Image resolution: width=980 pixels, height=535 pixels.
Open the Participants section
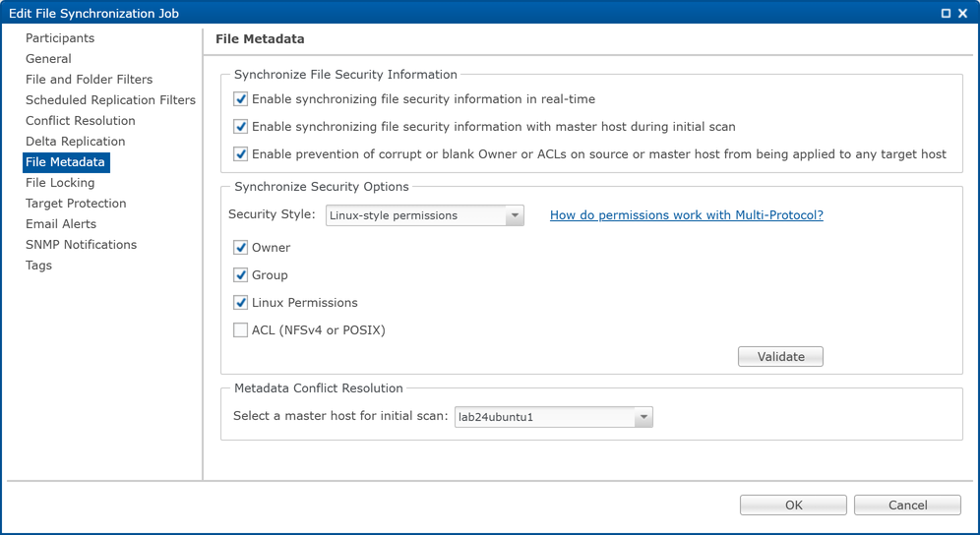click(x=60, y=38)
